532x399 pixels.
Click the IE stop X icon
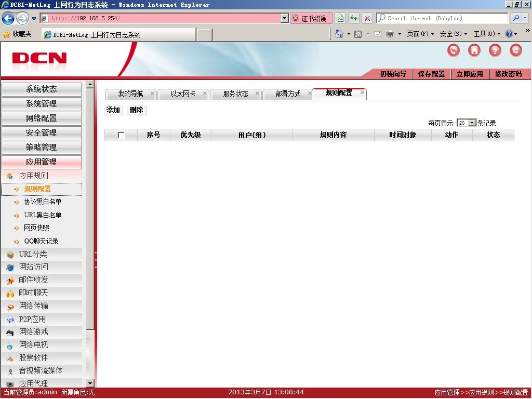tap(367, 18)
